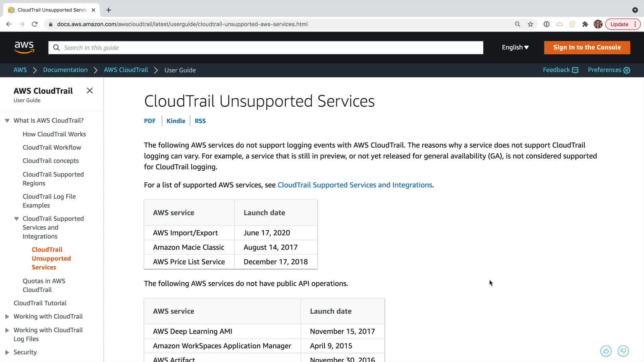The width and height of the screenshot is (644, 362).
Task: Collapse What Is AWS CloudTrail section
Action: (7, 121)
